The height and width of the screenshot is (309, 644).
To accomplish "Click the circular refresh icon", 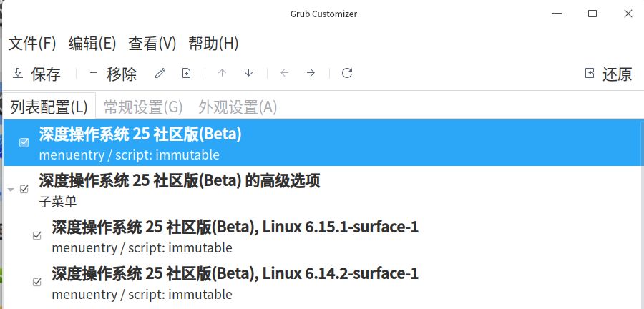I will pyautogui.click(x=347, y=74).
